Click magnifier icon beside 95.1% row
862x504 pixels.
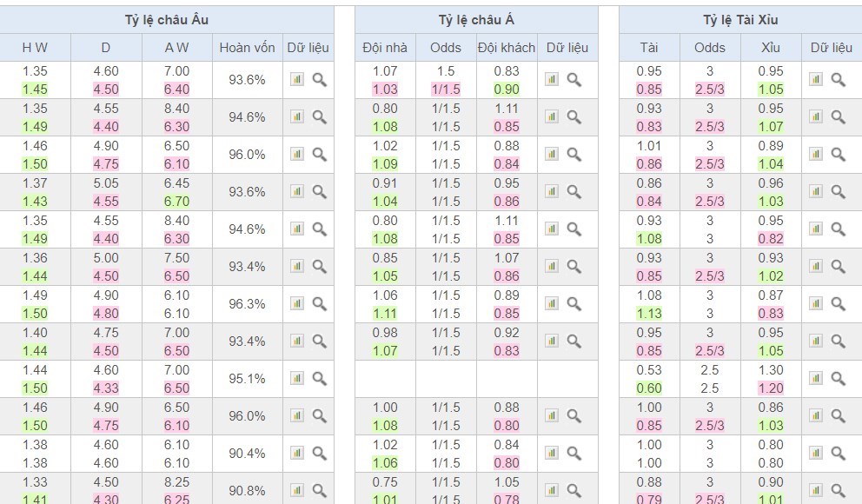[320, 379]
